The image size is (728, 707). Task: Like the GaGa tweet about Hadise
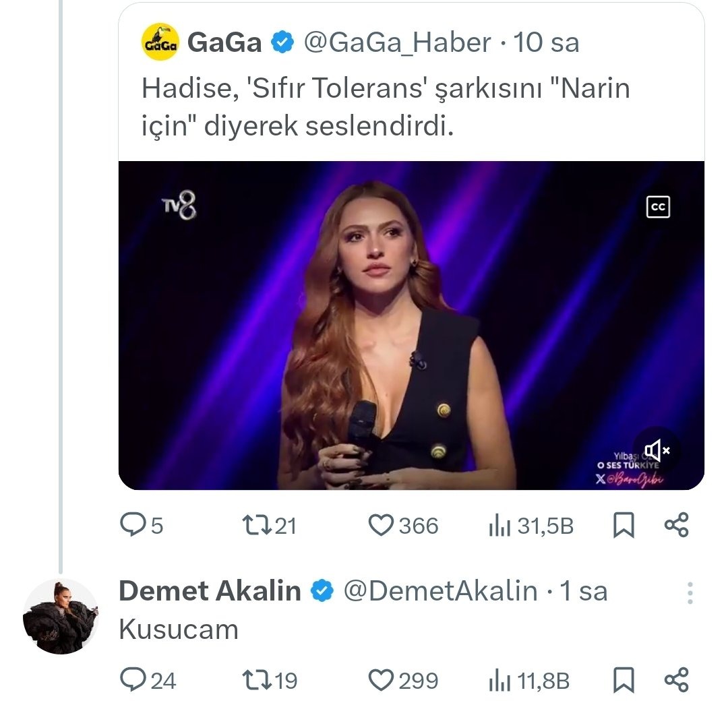382,525
